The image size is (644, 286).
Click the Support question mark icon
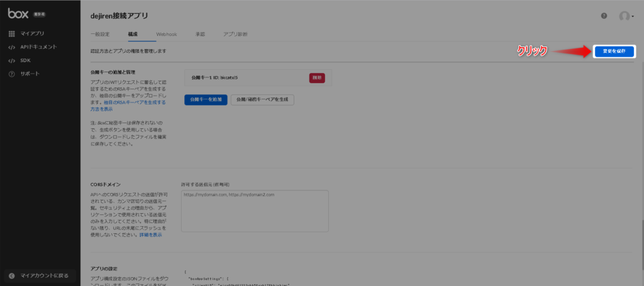(x=11, y=74)
